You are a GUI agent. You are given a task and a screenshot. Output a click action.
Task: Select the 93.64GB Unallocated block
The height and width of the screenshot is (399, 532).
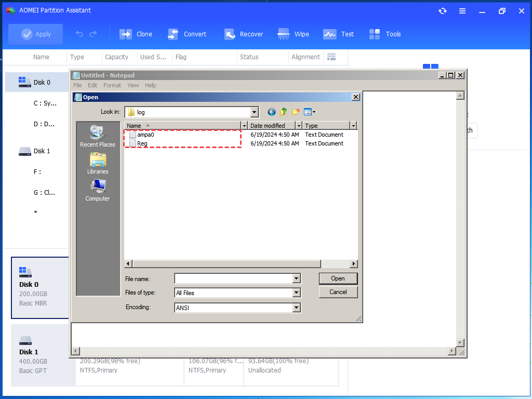tap(291, 371)
